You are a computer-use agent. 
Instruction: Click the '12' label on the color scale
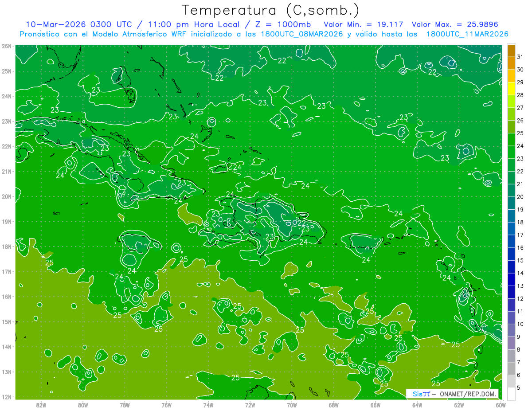[x=520, y=298]
